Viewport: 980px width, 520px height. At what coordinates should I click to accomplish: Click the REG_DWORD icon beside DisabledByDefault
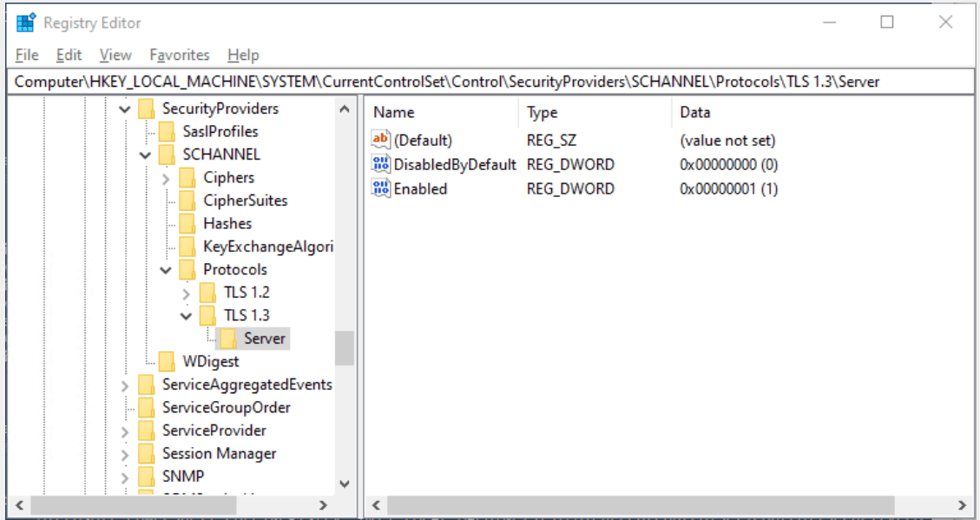coord(379,164)
